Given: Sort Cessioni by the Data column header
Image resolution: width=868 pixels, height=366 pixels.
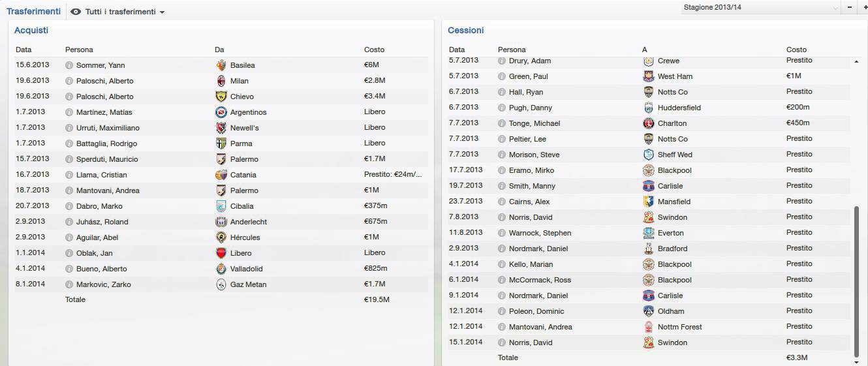Looking at the screenshot, I should point(457,50).
